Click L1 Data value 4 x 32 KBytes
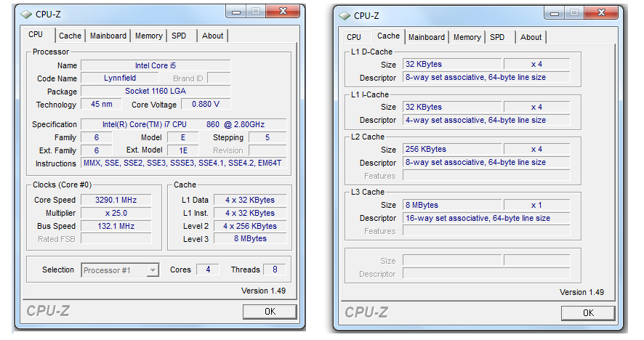 coord(250,200)
